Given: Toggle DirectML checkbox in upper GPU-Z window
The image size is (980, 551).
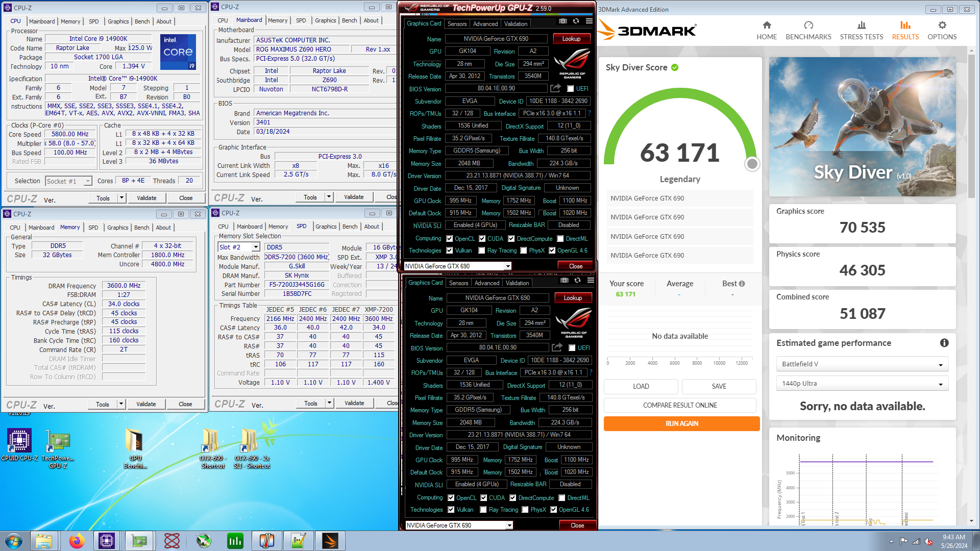Looking at the screenshot, I should (560, 238).
